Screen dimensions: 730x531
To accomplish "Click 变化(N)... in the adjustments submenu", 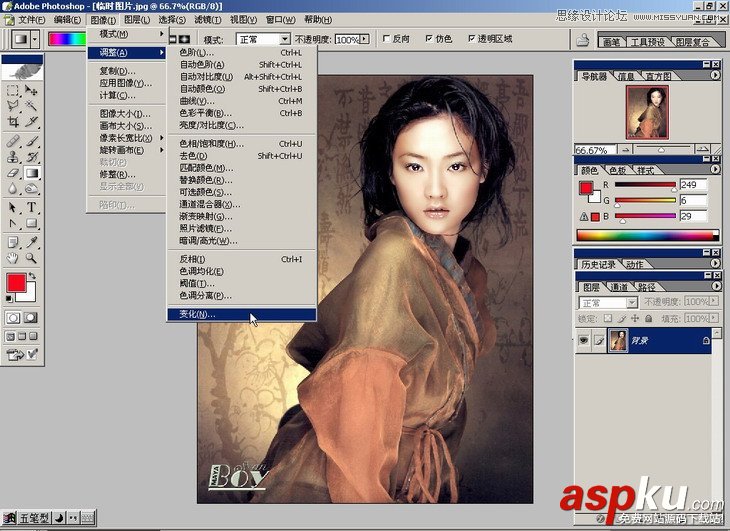I will coord(197,314).
